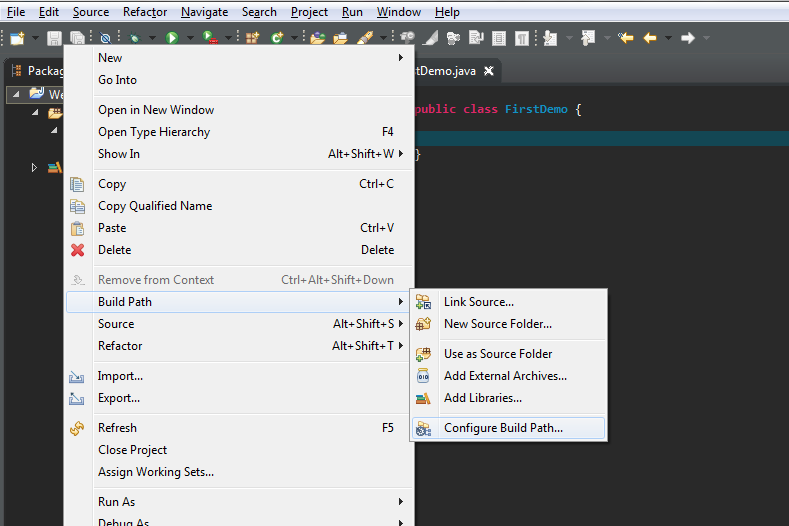Select Link Source in Build Path submenu

(x=508, y=302)
